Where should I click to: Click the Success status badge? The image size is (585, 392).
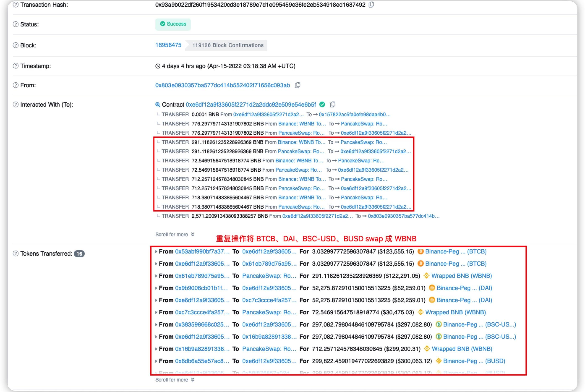pos(173,24)
